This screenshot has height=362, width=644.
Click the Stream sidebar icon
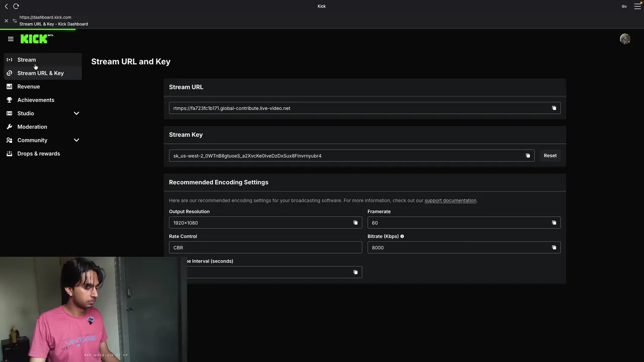pyautogui.click(x=9, y=59)
